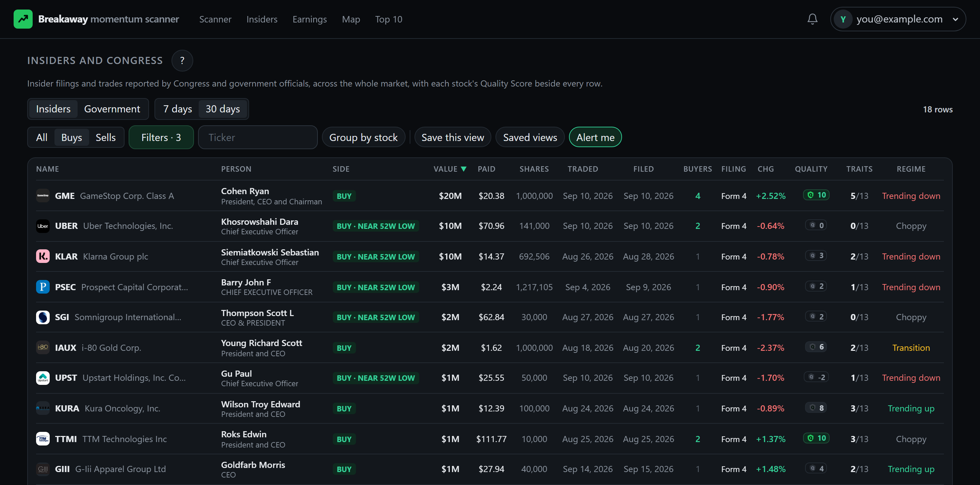
Task: Click the Upstart UPST logo
Action: click(x=43, y=378)
